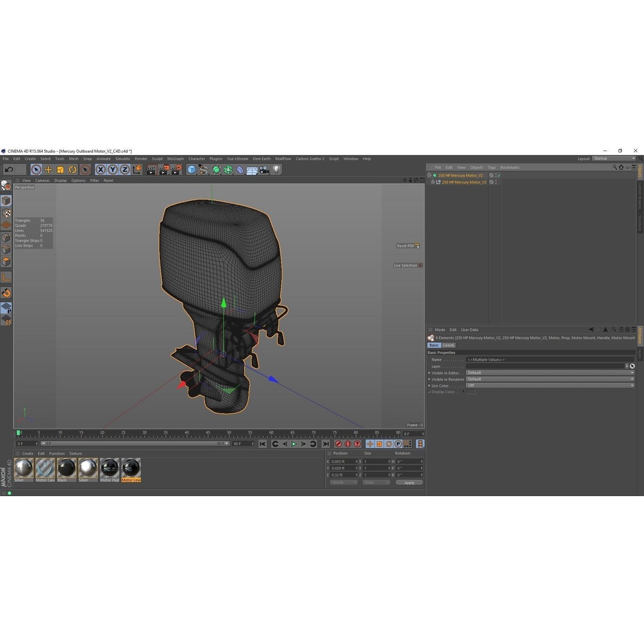Click the Apply button in coordinates
This screenshot has height=644, width=644.
click(x=409, y=482)
